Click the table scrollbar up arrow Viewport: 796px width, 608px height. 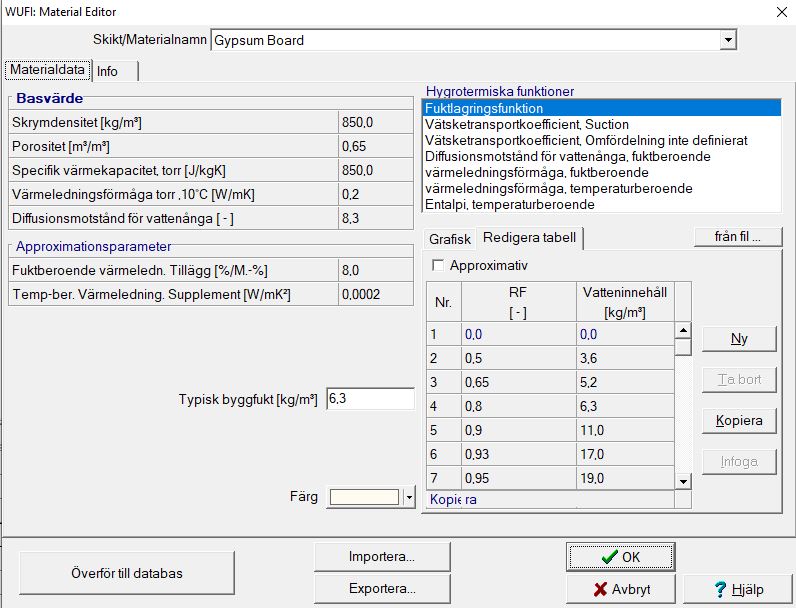[x=683, y=330]
